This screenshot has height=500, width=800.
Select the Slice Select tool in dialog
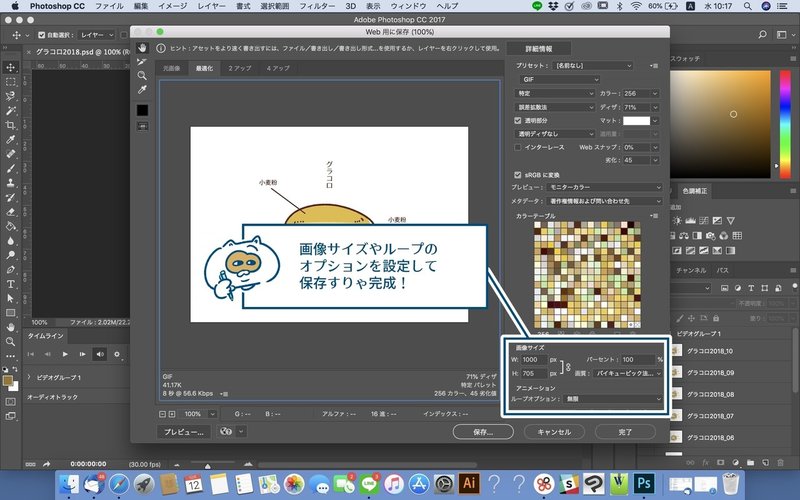point(142,62)
